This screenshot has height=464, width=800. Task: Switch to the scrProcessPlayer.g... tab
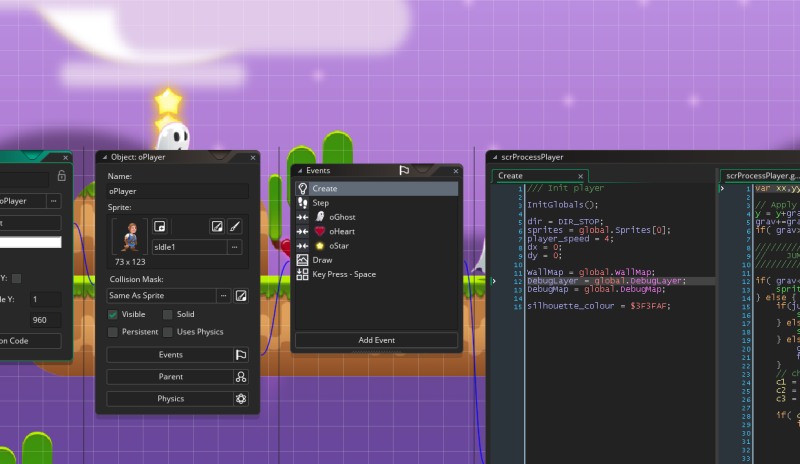coord(763,176)
